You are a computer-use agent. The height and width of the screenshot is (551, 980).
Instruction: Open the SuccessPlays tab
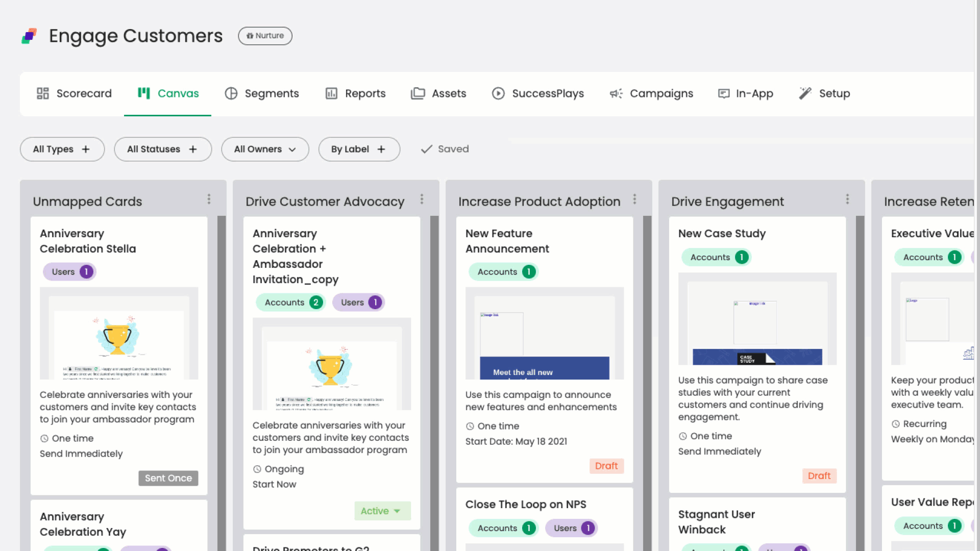tap(538, 93)
